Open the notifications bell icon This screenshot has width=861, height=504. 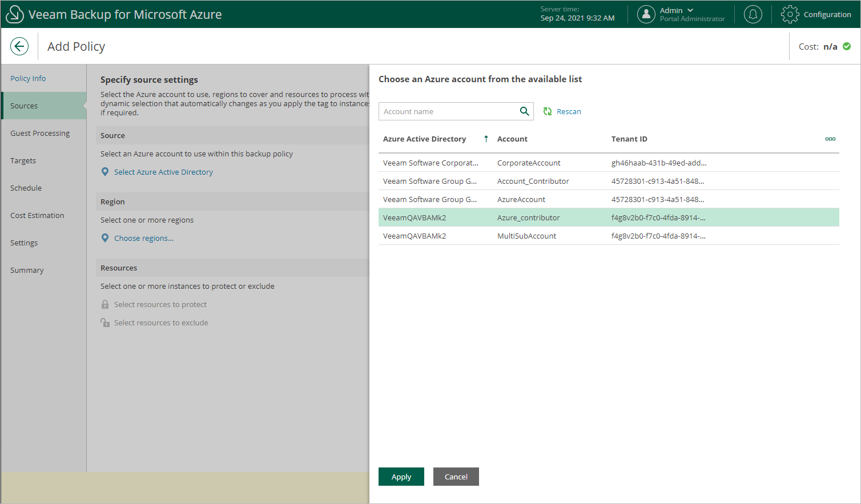[x=753, y=14]
